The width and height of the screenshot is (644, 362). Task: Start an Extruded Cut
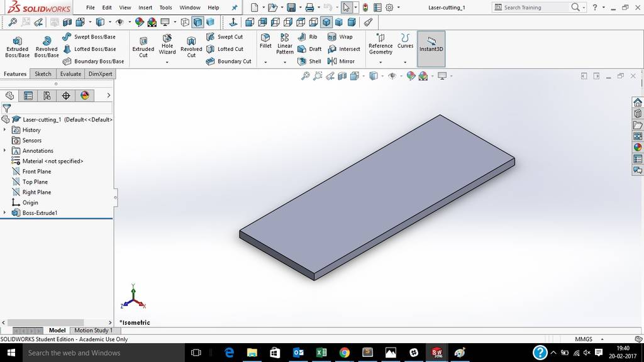click(143, 47)
